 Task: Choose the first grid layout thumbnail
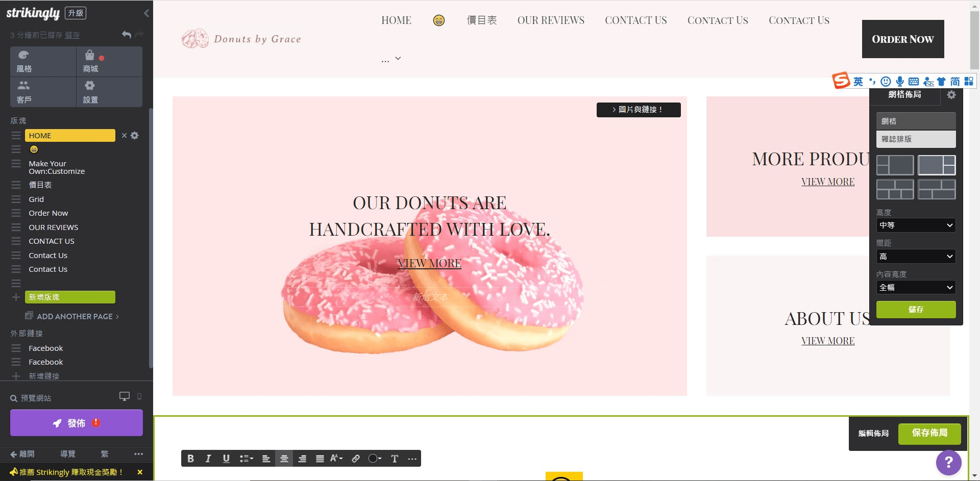(895, 165)
